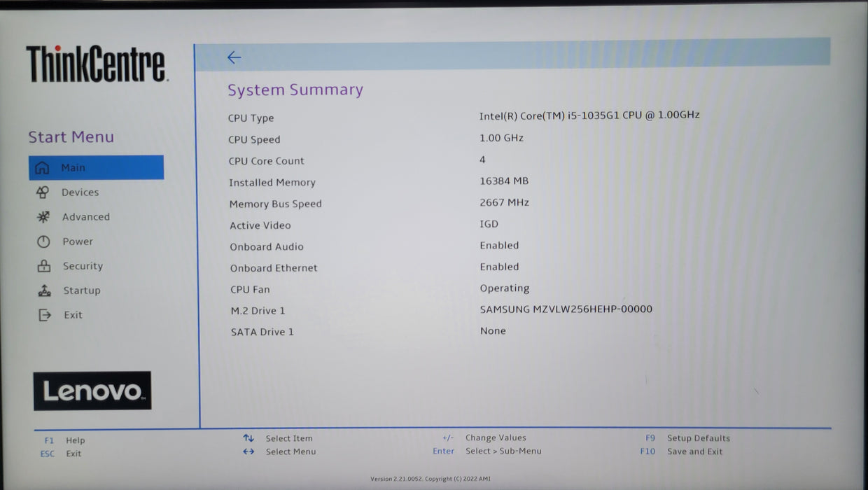Screen dimensions: 868x490
Task: Click the F9 Setup Defaults hint
Action: pos(687,438)
